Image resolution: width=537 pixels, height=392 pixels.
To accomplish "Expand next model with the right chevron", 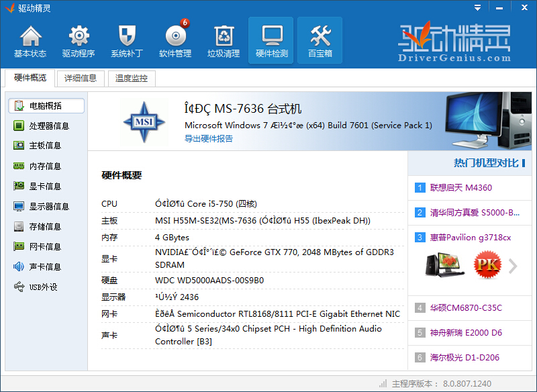I will (x=513, y=266).
